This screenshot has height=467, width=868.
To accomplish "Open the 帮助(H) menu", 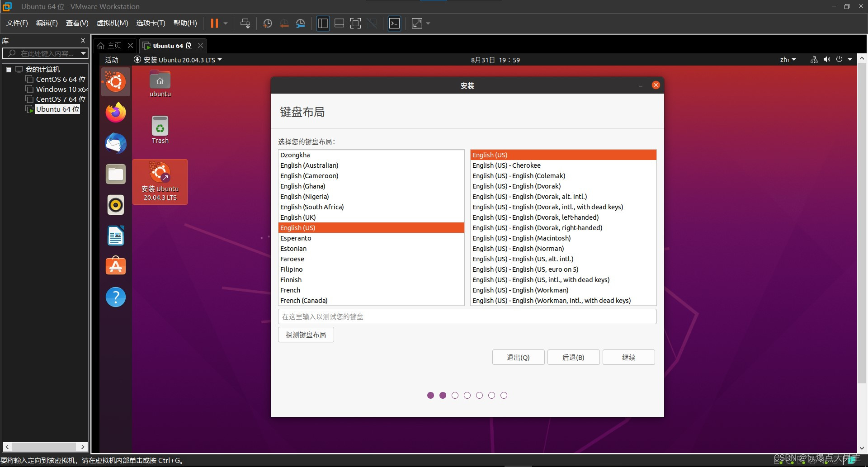I will click(x=185, y=23).
